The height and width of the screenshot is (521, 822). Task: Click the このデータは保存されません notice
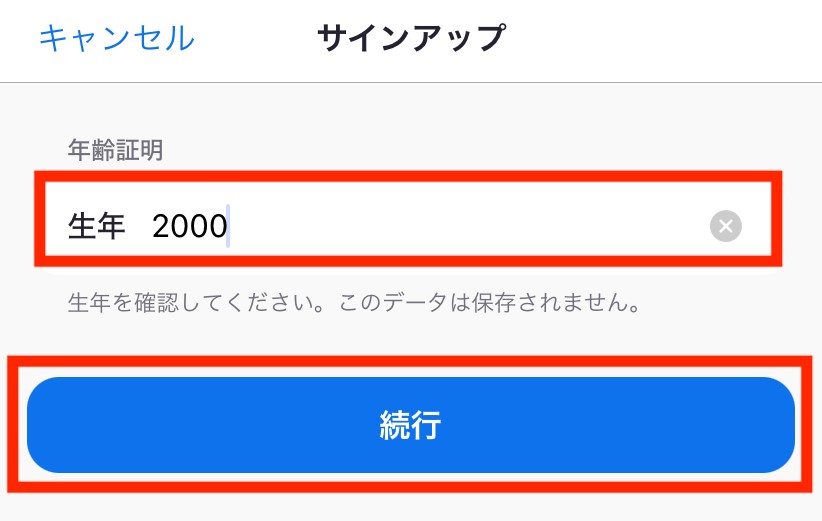490,302
